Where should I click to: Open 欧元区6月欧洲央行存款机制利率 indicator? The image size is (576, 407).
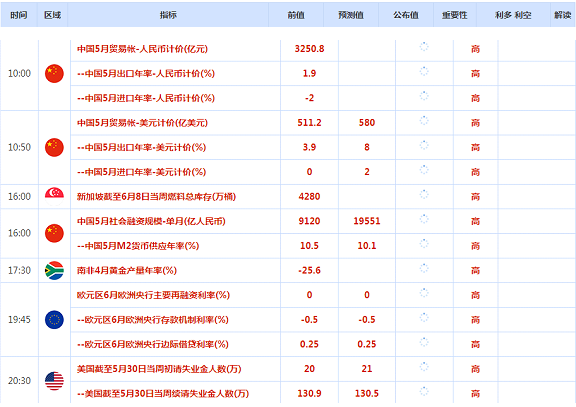(153, 320)
